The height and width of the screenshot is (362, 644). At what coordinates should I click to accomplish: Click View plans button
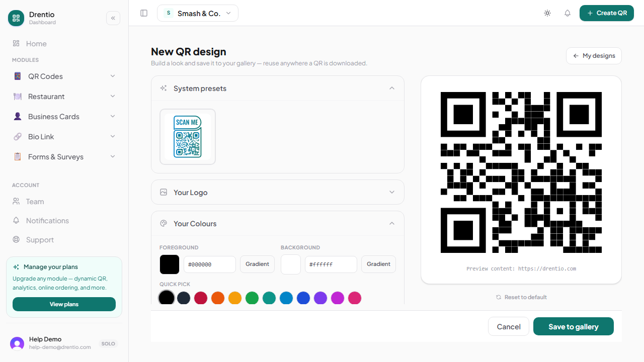(64, 304)
